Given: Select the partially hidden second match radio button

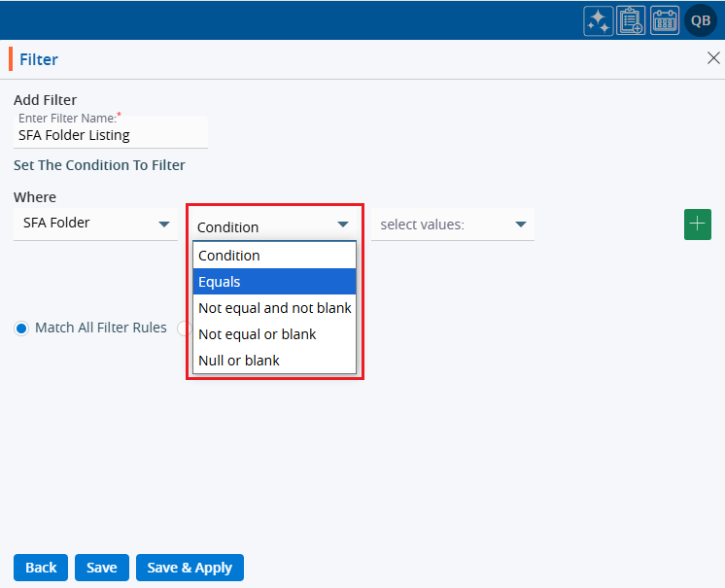Looking at the screenshot, I should coord(183,329).
